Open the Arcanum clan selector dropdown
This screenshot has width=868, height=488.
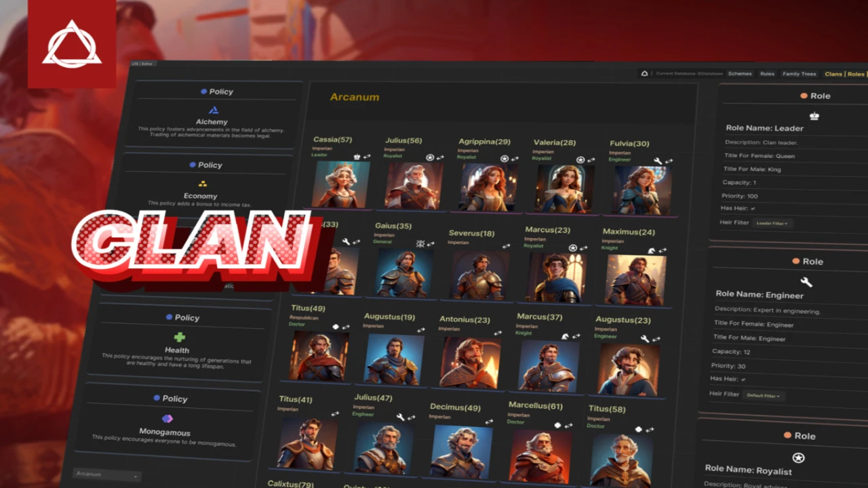pos(106,474)
